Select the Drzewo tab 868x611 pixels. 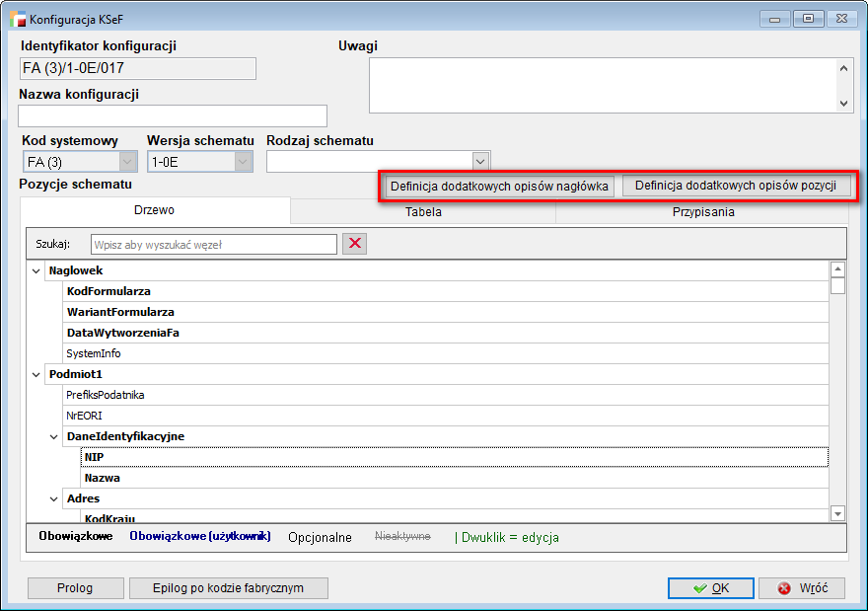coord(155,210)
